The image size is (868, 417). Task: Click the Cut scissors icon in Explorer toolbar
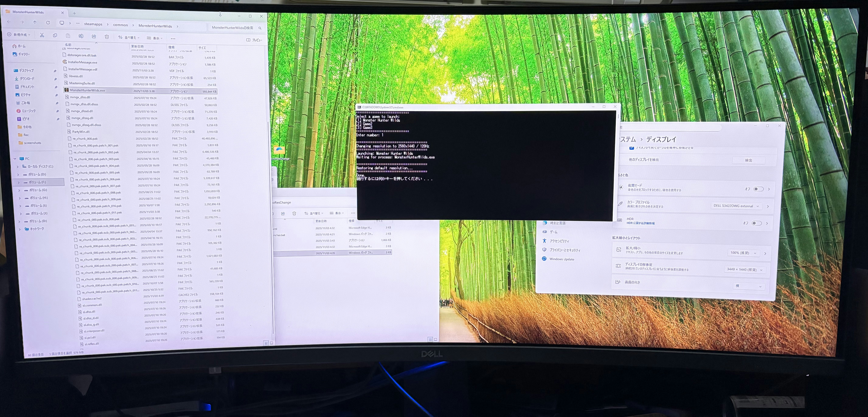42,35
